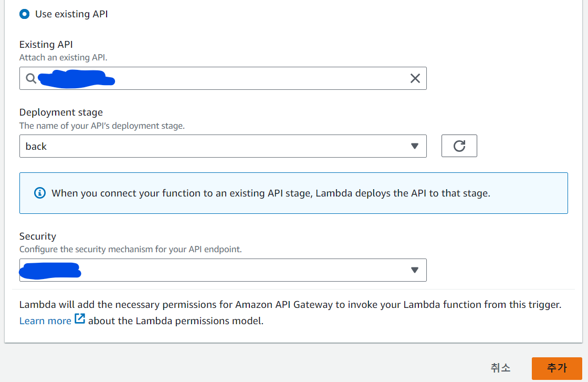Expand the Security dropdown arrow
The height and width of the screenshot is (382, 588).
(x=414, y=270)
